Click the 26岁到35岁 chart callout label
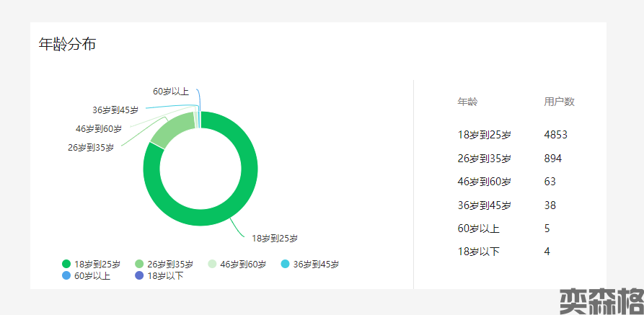 click(91, 148)
